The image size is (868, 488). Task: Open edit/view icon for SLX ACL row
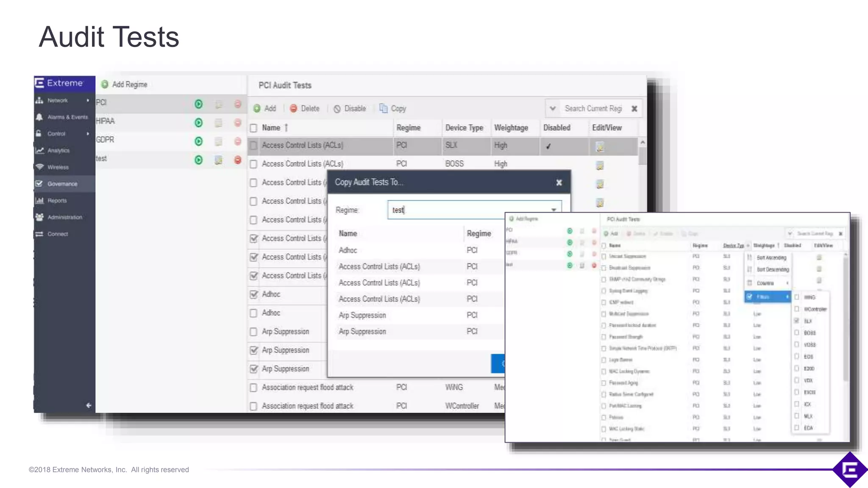tap(600, 147)
